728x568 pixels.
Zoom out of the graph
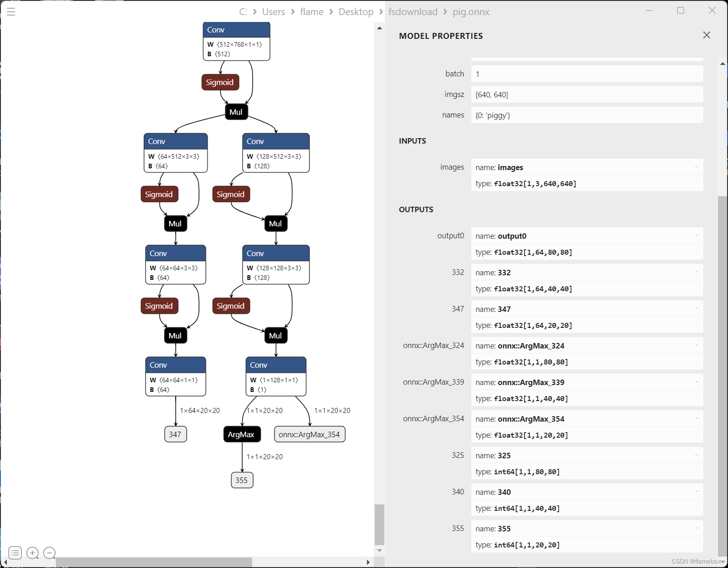49,553
